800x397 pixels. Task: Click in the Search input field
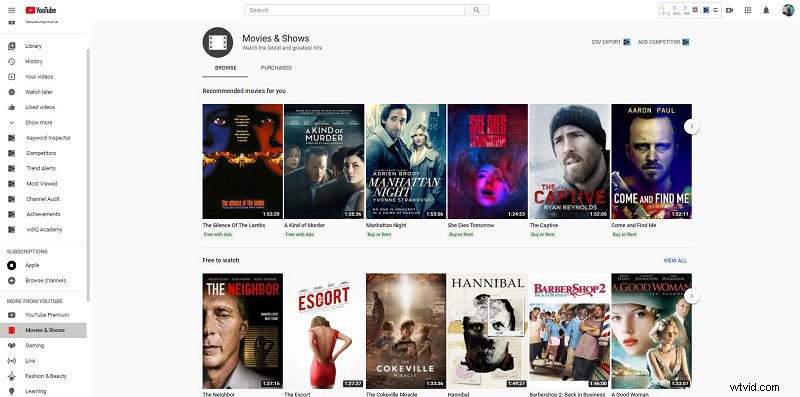[355, 10]
